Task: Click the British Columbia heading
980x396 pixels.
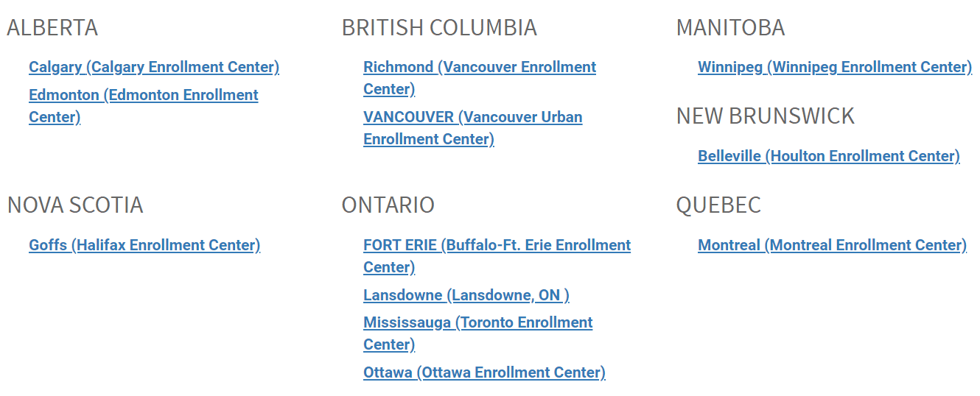Action: (439, 28)
